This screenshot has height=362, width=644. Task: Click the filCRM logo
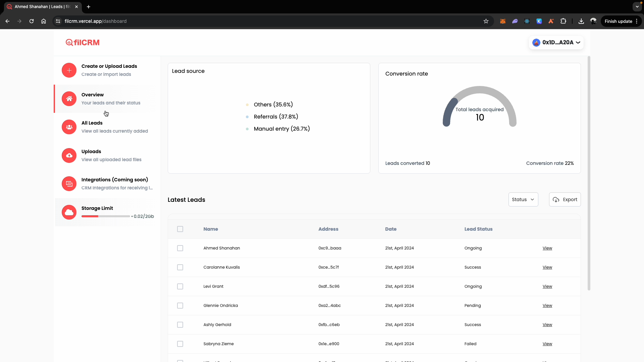[x=83, y=42]
